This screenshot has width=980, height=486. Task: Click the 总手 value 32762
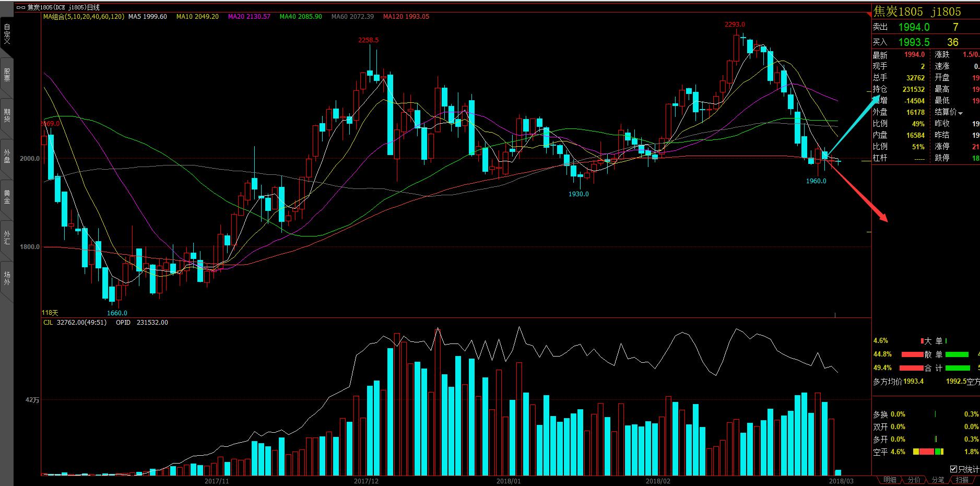click(915, 78)
